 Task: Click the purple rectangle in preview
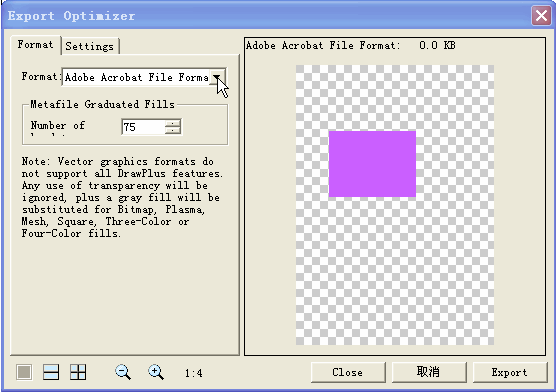pyautogui.click(x=372, y=164)
